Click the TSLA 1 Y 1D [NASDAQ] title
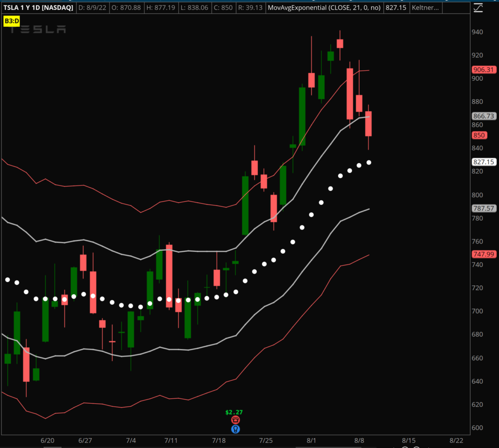Screen dimensions: 499x448 pos(38,8)
